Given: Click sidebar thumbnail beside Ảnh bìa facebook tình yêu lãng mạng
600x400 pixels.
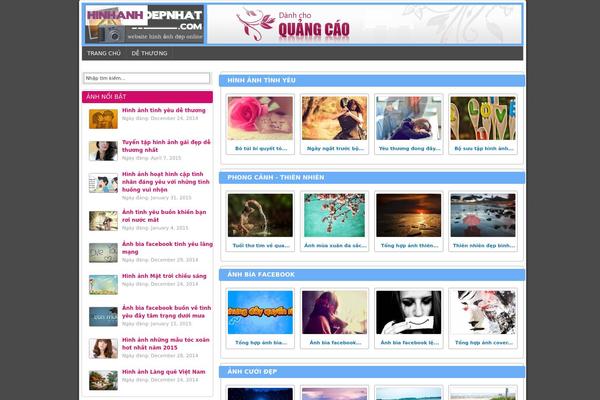Looking at the screenshot, I should point(103,253).
